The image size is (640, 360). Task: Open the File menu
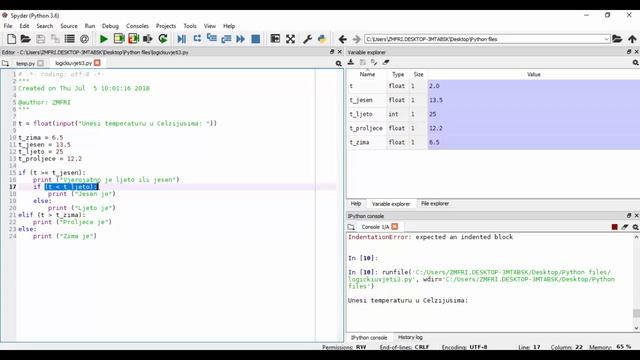[x=8, y=26]
